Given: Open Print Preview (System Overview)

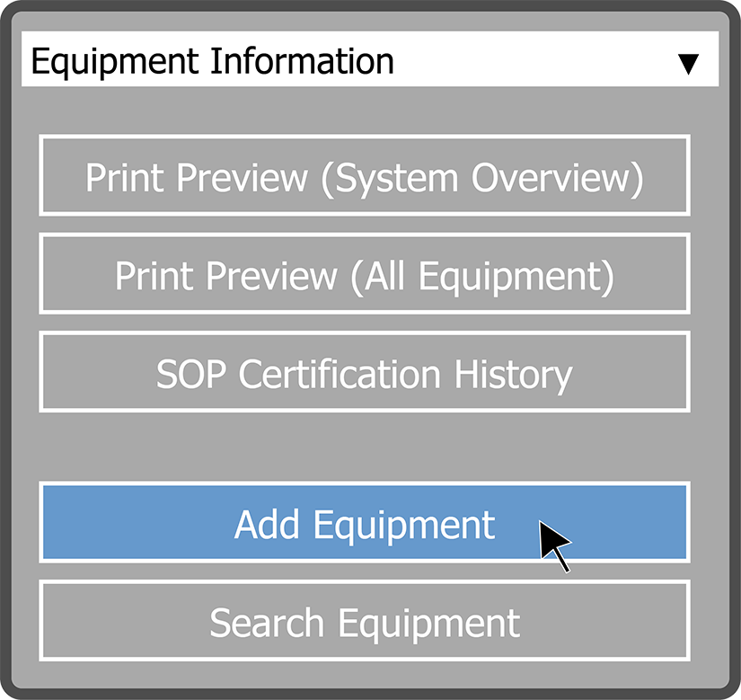Looking at the screenshot, I should tap(365, 175).
